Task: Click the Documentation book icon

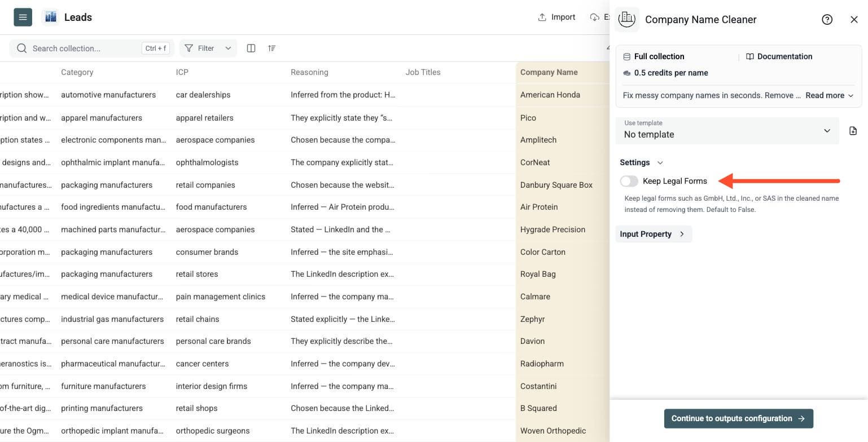Action: point(750,56)
